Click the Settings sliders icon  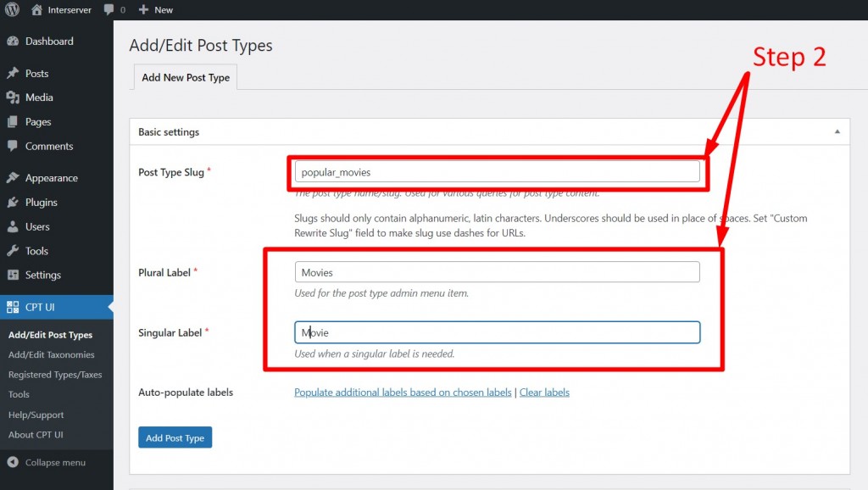[13, 275]
